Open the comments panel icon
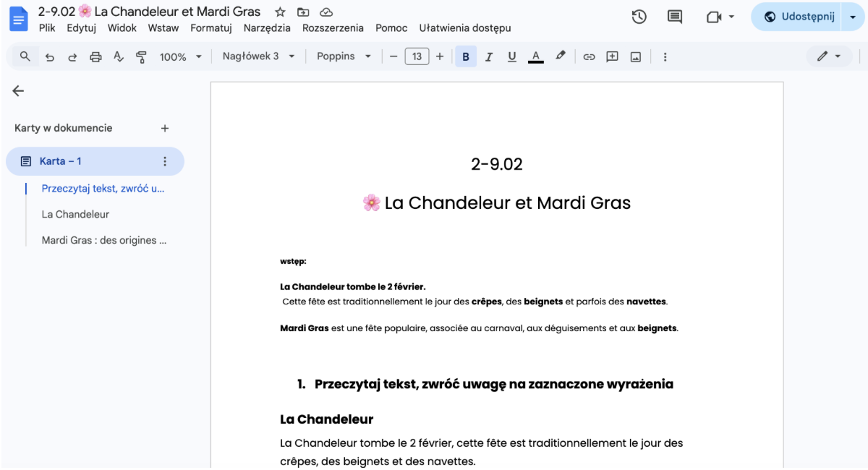Image resolution: width=868 pixels, height=470 pixels. [x=675, y=17]
